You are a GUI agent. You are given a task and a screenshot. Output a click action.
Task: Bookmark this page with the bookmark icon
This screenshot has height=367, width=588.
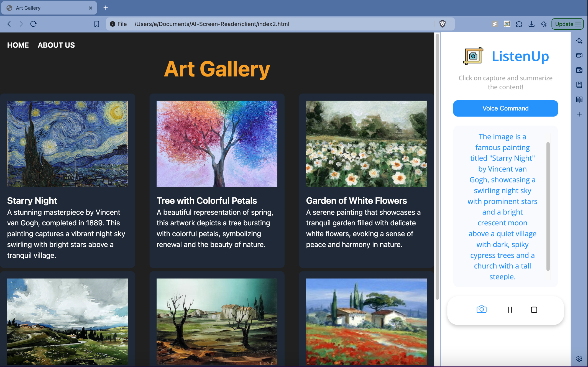click(96, 24)
